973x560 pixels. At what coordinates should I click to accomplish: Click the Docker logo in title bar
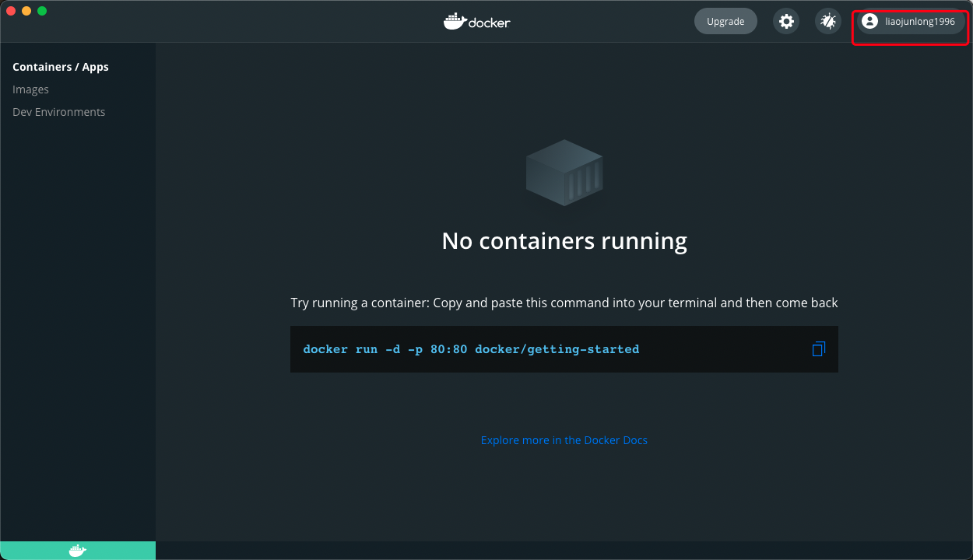pos(476,22)
